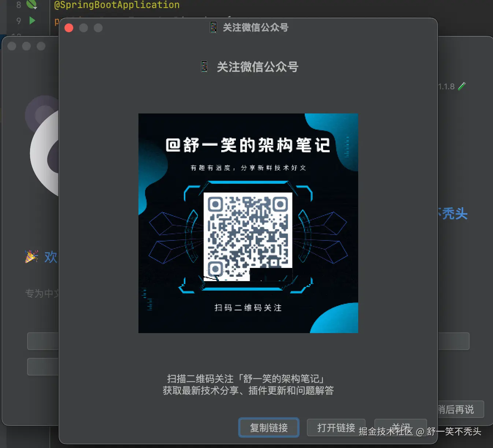This screenshot has width=493, height=448.
Task: Click the phone icon beside the 关注微信公众号 heading
Action: pyautogui.click(x=204, y=66)
